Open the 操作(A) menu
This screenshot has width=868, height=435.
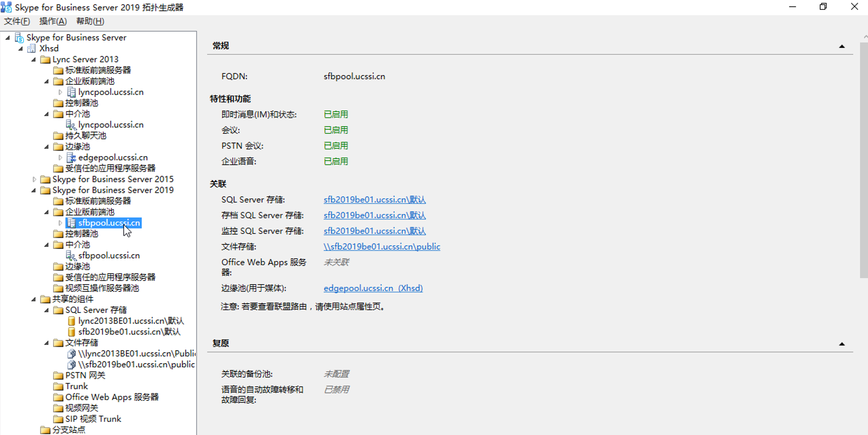(53, 21)
